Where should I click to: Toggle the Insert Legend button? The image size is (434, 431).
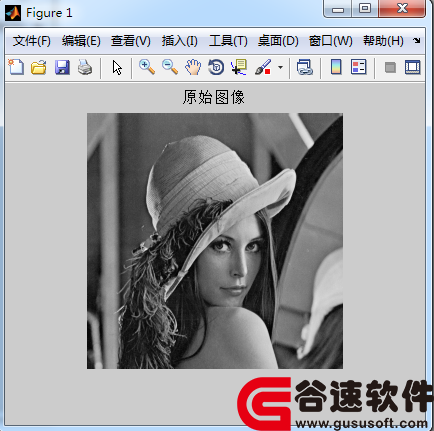pyautogui.click(x=359, y=67)
